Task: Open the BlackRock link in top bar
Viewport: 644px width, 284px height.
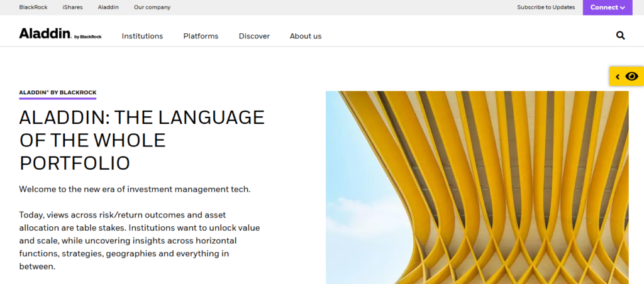Action: pos(33,8)
